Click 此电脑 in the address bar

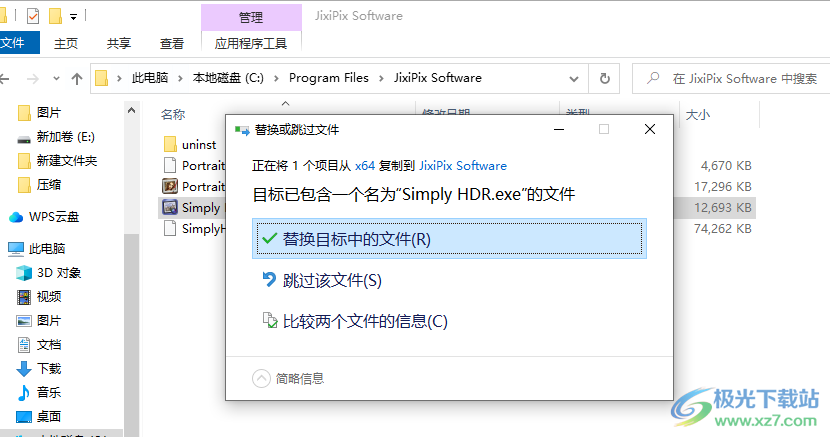[150, 78]
